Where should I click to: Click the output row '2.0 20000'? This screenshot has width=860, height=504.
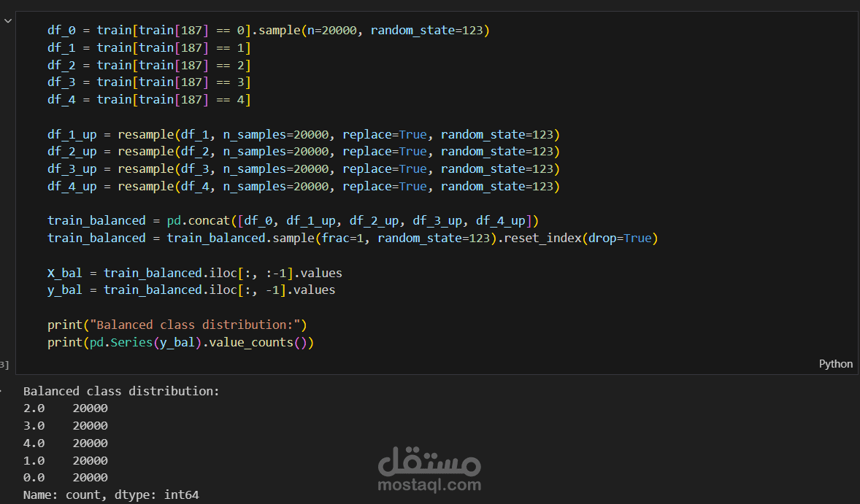65,408
